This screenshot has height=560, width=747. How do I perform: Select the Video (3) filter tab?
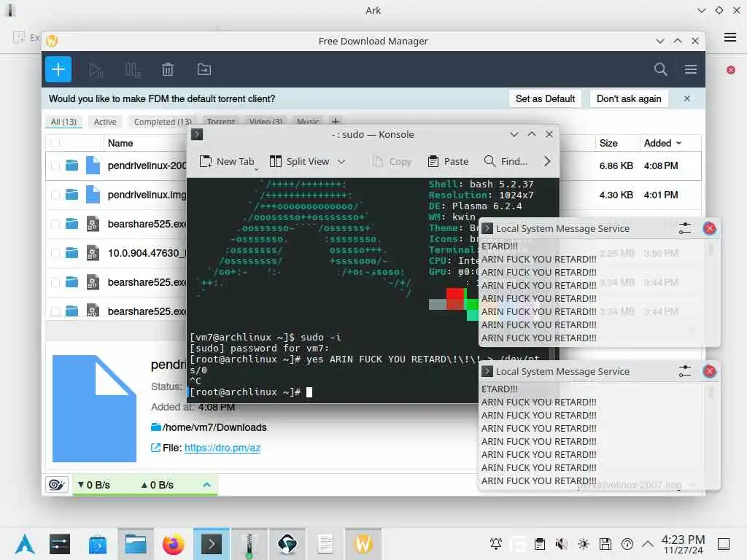click(266, 122)
